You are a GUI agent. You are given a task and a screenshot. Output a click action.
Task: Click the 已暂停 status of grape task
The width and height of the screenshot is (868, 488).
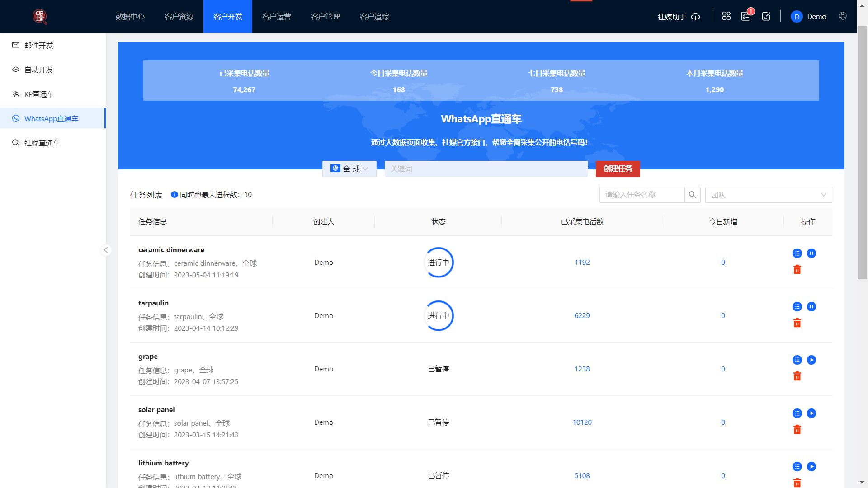(439, 369)
